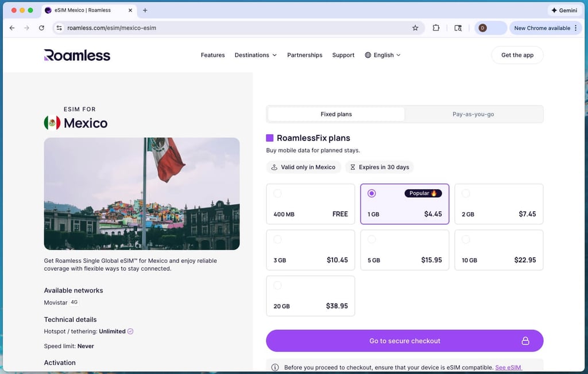Click the checkmark icon beside Unlimited
Viewport: 588px width, 374px height.
[x=130, y=332]
